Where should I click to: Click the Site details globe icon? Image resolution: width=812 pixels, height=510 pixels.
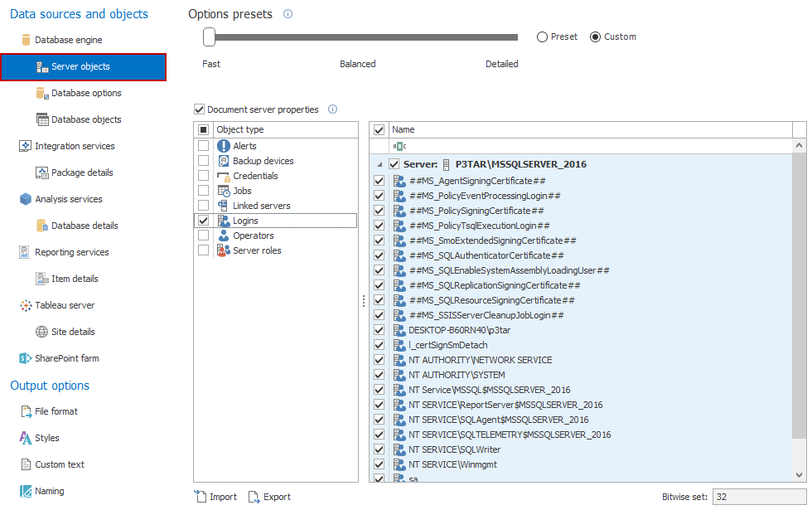tap(42, 332)
